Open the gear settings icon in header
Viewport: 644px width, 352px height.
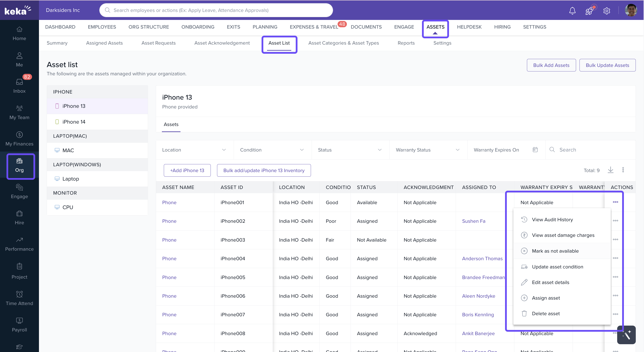pos(607,11)
